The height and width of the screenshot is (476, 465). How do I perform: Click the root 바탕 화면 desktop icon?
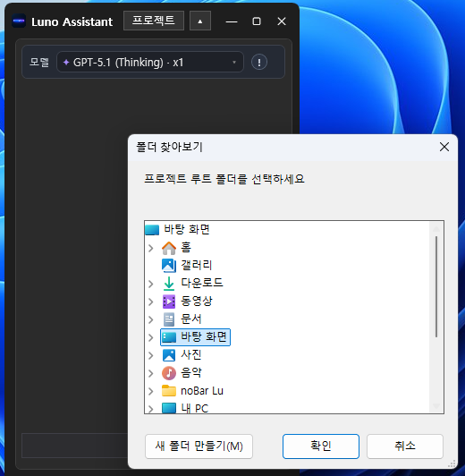click(x=152, y=230)
